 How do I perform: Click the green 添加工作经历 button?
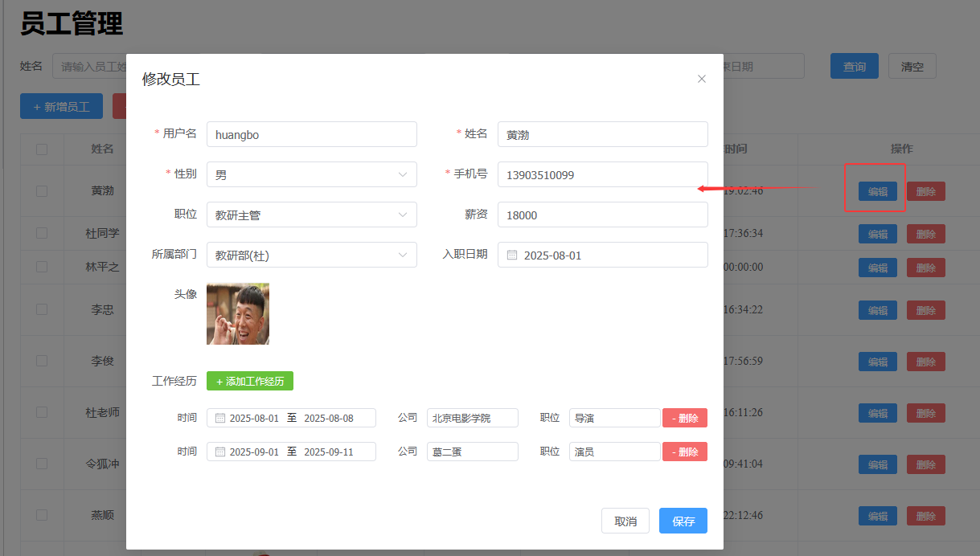pos(250,382)
